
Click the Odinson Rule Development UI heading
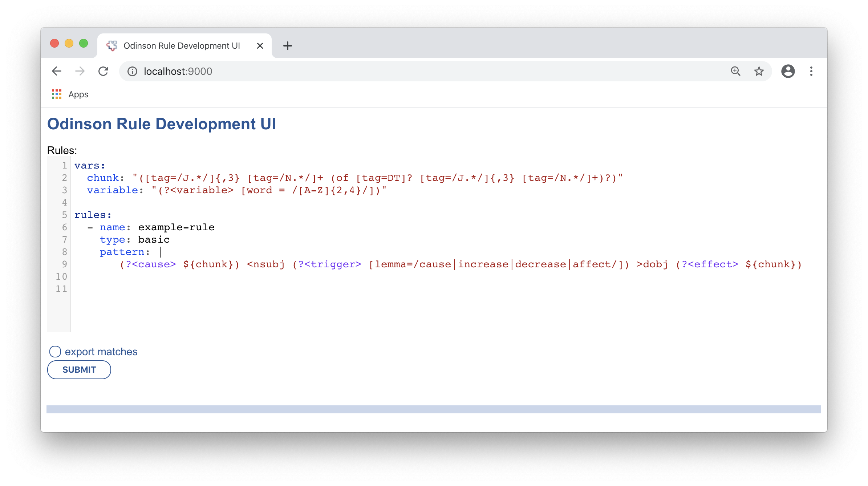point(162,124)
